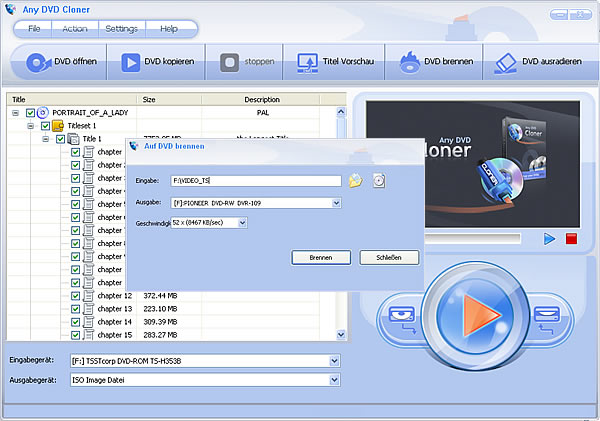Click the disc image icon beside Eingabe
Viewport: 600px width, 421px height.
[x=379, y=180]
